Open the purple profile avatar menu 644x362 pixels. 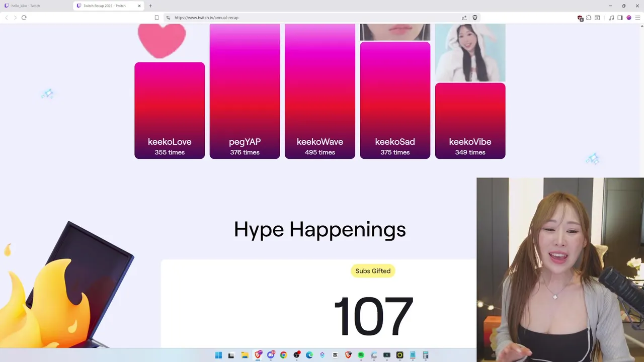pyautogui.click(x=629, y=18)
